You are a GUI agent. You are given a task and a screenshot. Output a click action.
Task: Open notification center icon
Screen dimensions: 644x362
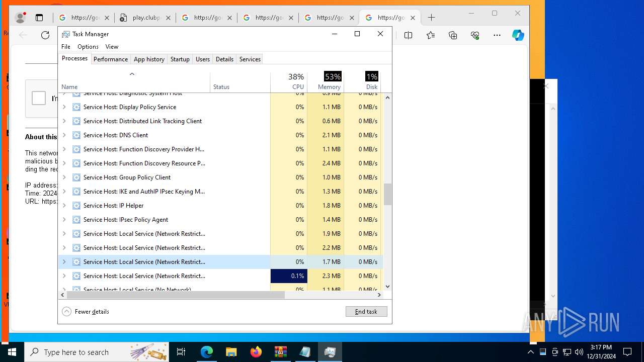[x=627, y=352]
